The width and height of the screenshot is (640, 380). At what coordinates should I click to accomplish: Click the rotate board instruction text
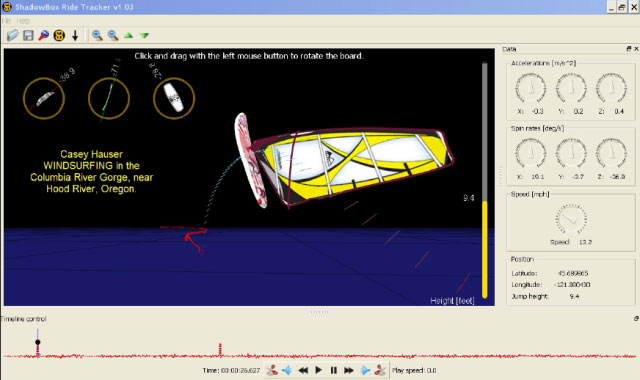point(249,56)
